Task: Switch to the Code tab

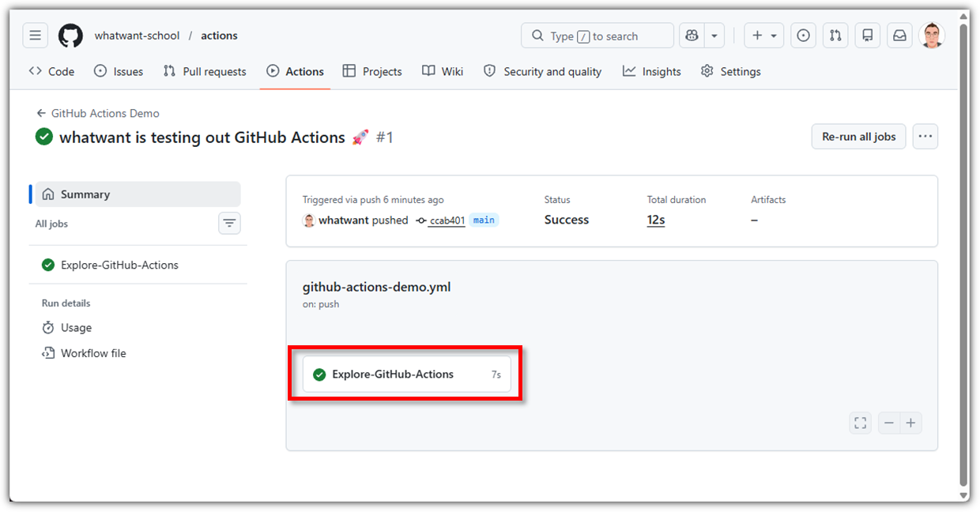Action: click(51, 71)
